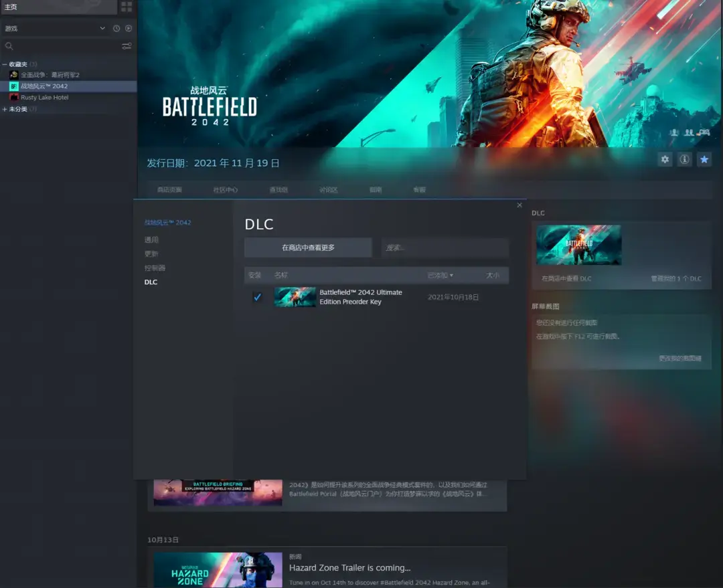The image size is (723, 588).
Task: Open the 更新 updates properties section
Action: [x=151, y=254]
